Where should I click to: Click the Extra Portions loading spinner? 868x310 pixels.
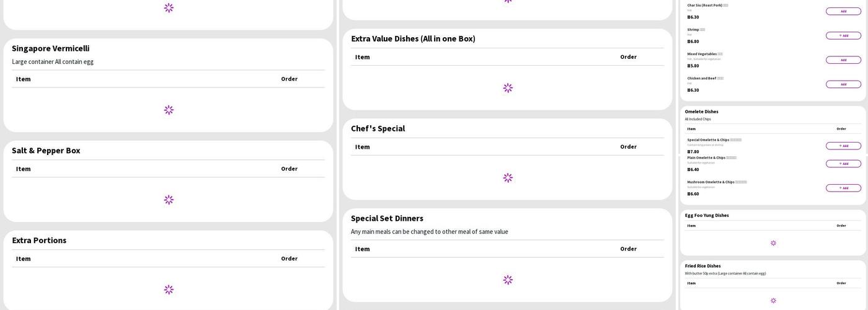click(169, 290)
